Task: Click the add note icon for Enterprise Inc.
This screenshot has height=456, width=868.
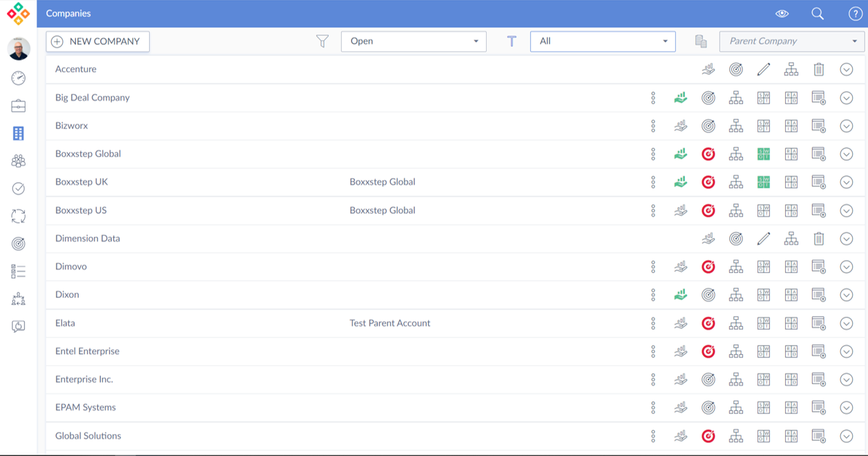Action: click(819, 379)
